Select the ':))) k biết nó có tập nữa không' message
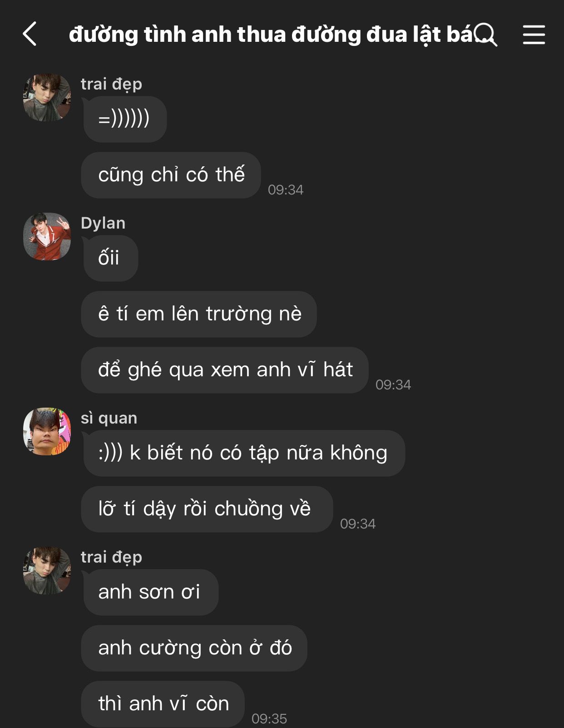Viewport: 564px width, 728px height. 244,453
